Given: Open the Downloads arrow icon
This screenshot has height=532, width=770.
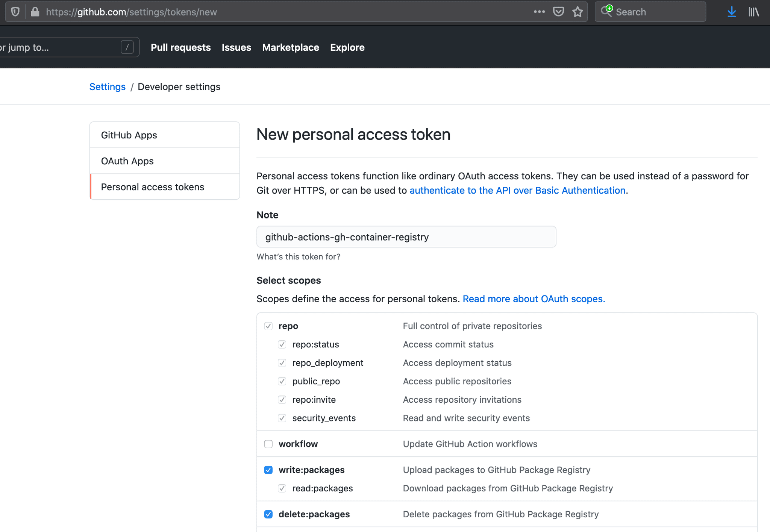Looking at the screenshot, I should click(731, 12).
